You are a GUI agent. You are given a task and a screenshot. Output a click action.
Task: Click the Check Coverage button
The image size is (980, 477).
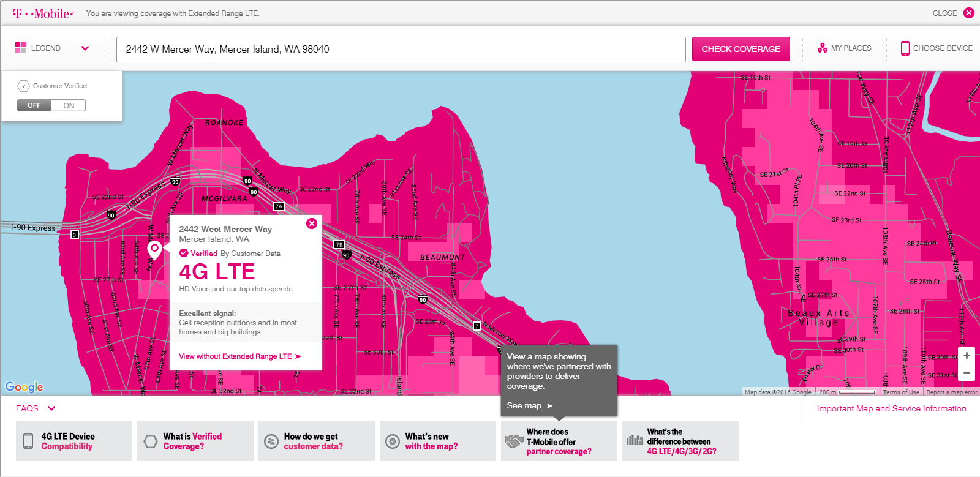coord(741,49)
